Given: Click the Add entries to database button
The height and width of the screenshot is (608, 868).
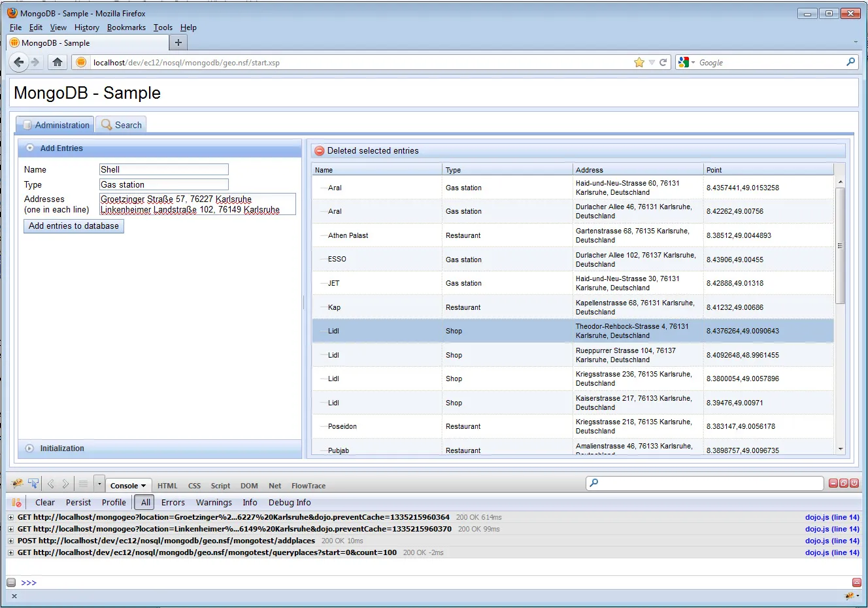Looking at the screenshot, I should 74,226.
